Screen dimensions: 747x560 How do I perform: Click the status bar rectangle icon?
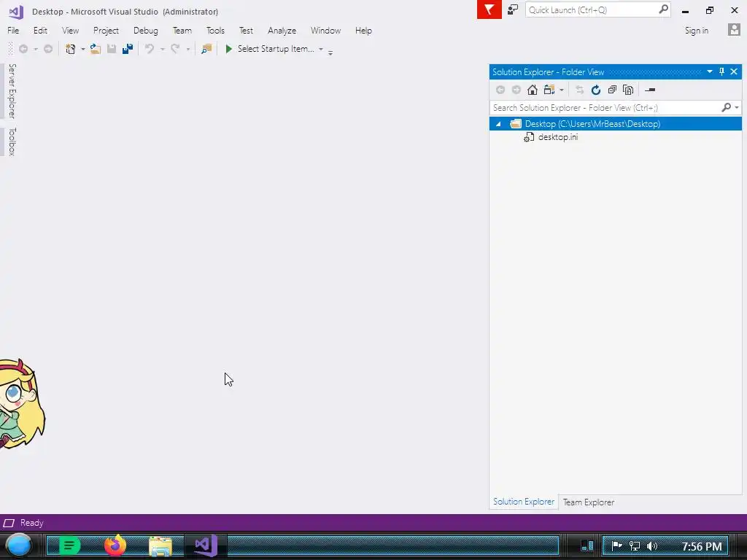(x=9, y=523)
